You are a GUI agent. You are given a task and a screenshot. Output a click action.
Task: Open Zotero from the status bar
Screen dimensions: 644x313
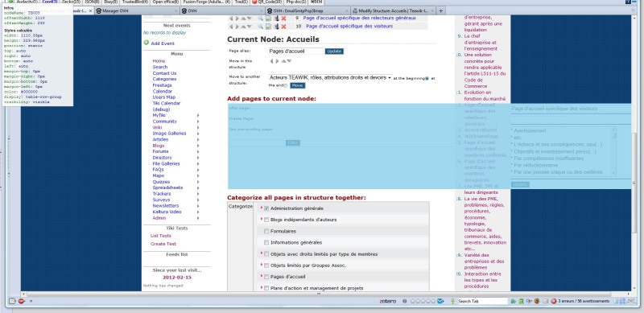387,301
